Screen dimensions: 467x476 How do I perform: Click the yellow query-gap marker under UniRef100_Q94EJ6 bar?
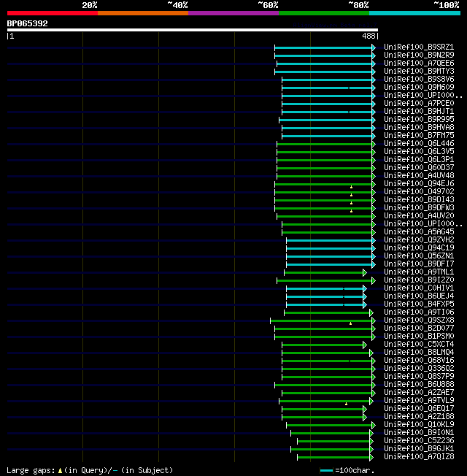tap(352, 187)
